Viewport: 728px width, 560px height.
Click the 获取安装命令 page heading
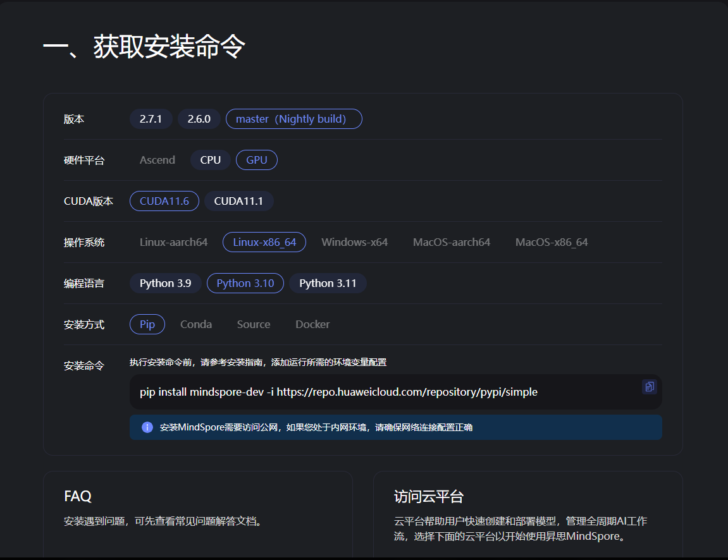(x=144, y=46)
